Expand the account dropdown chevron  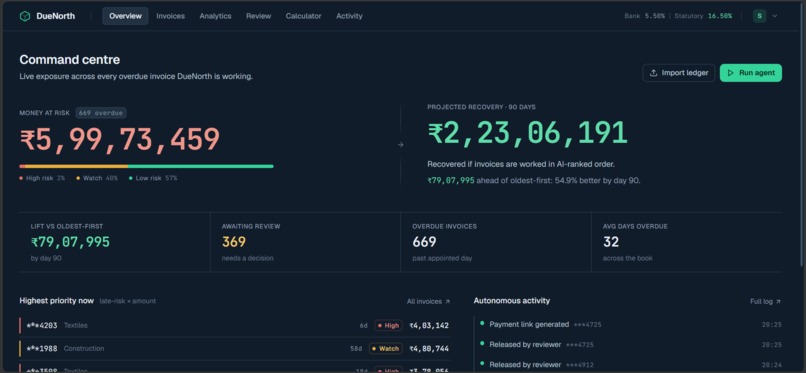click(775, 16)
